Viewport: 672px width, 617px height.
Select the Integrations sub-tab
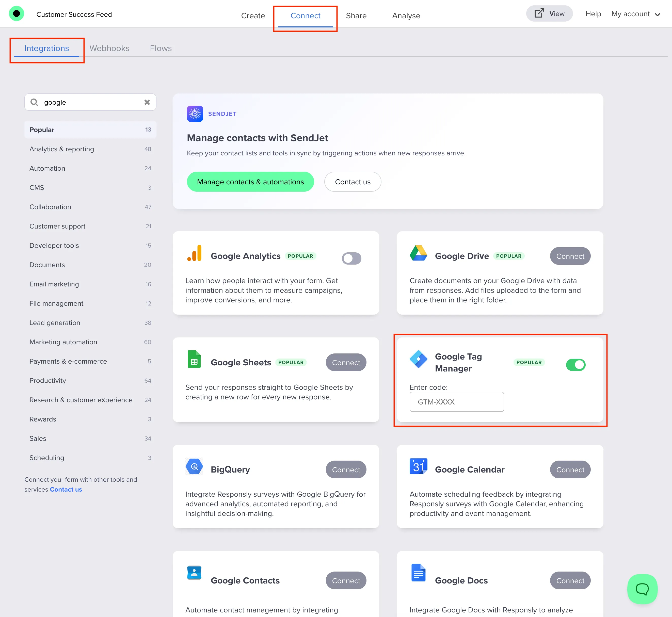46,48
